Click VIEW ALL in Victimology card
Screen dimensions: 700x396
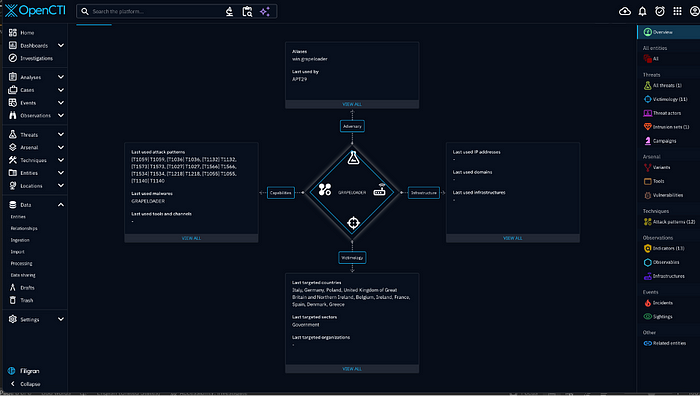pyautogui.click(x=352, y=369)
